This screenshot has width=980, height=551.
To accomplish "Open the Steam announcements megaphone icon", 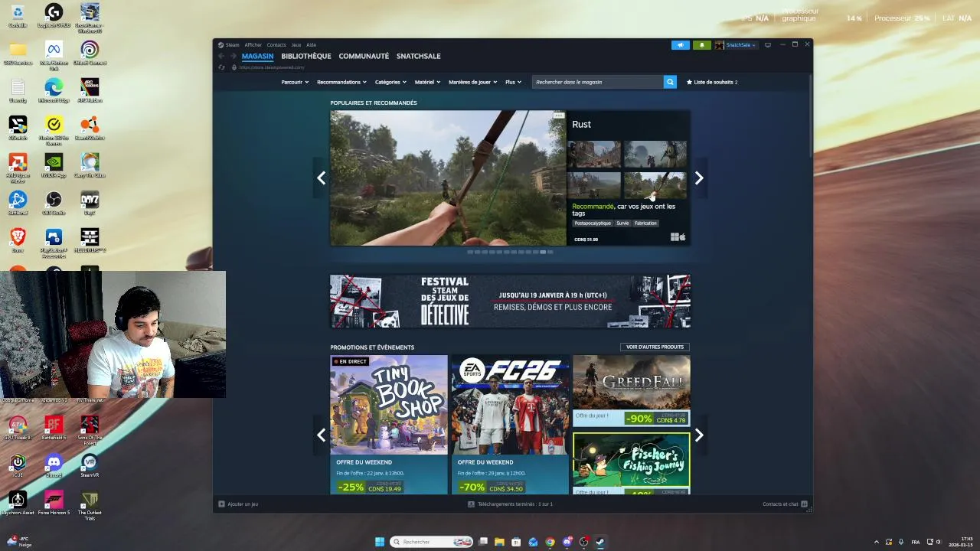I will (680, 45).
